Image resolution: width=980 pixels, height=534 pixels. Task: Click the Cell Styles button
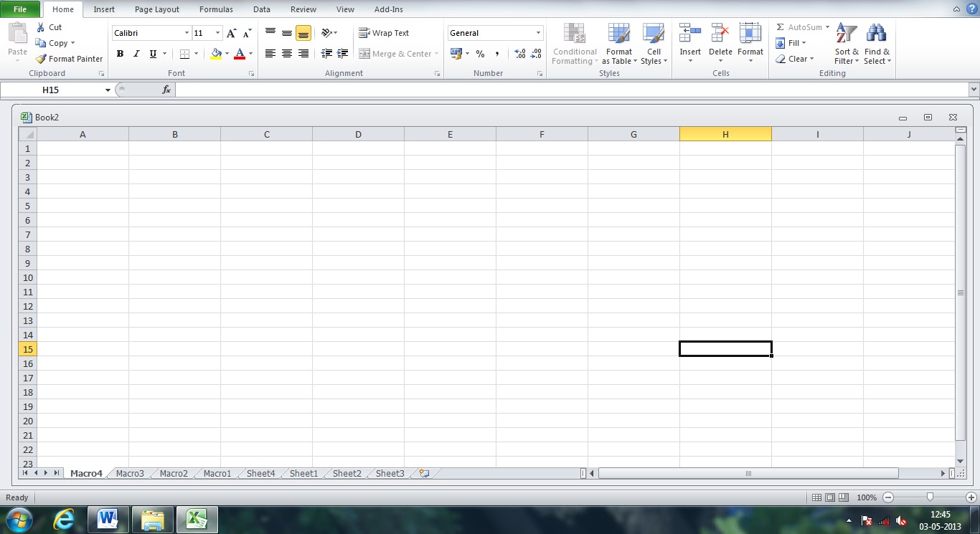(654, 44)
